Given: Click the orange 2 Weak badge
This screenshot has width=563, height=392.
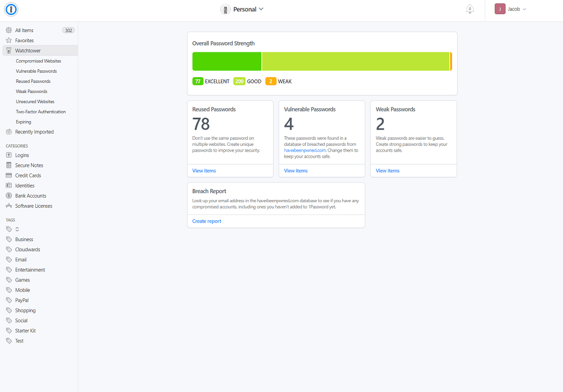Looking at the screenshot, I should (x=271, y=81).
